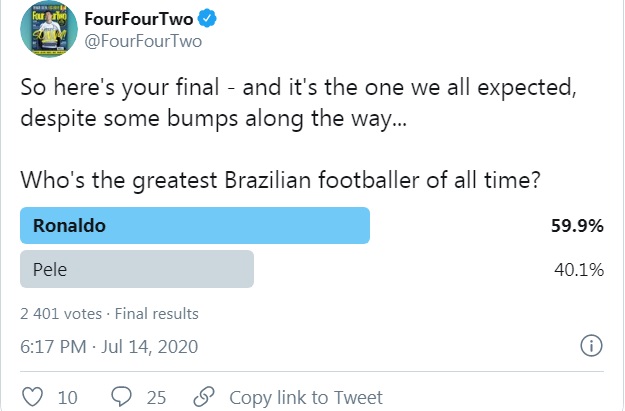Image resolution: width=625 pixels, height=411 pixels.
Task: Click the 40.1% poll percentage
Action: tap(579, 268)
